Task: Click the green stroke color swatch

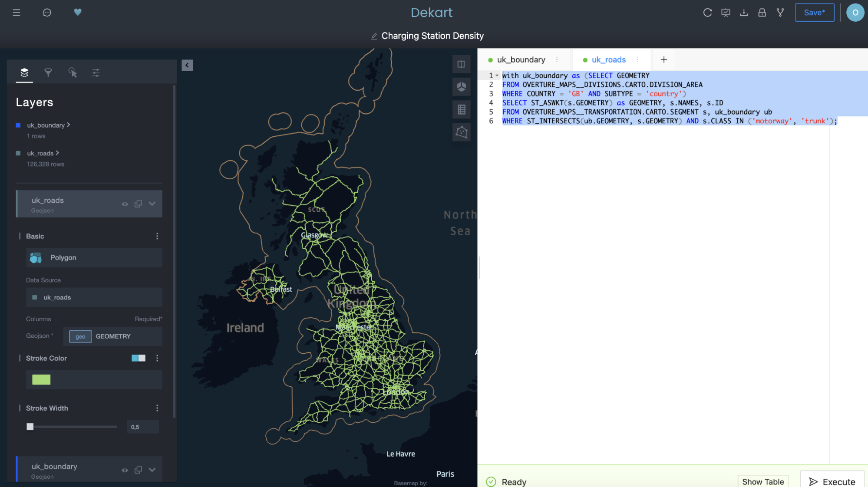Action: pyautogui.click(x=41, y=379)
